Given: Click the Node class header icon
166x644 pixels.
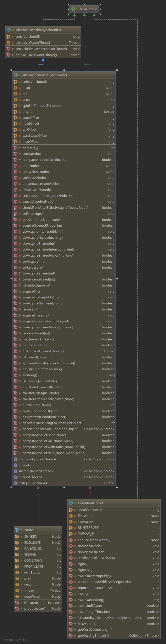Looking at the screenshot, I should [17, 530].
